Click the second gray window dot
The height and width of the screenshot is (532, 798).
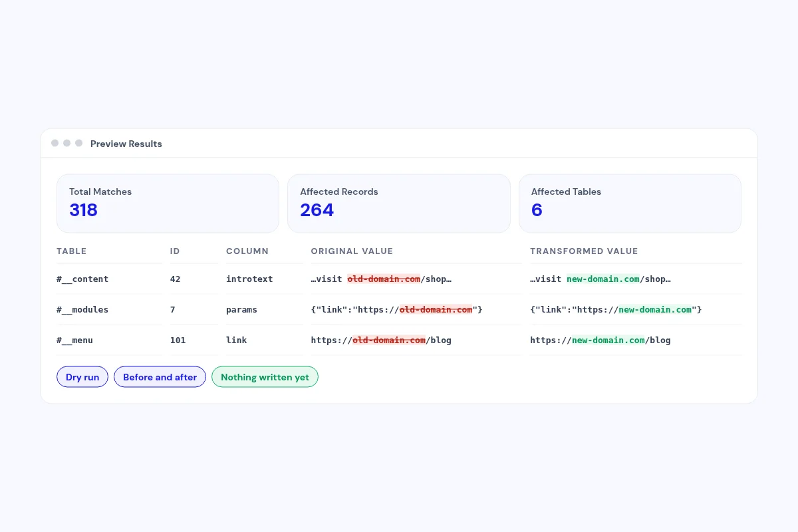coord(66,143)
